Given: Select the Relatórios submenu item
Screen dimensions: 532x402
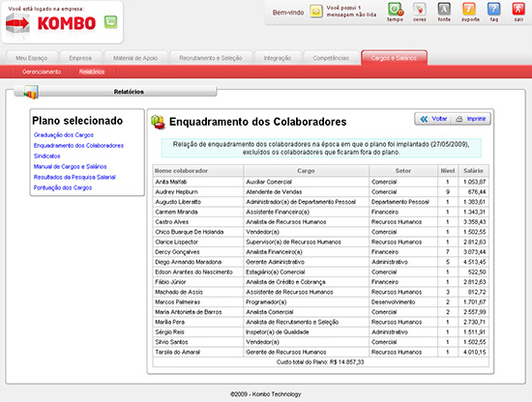Looking at the screenshot, I should 92,72.
